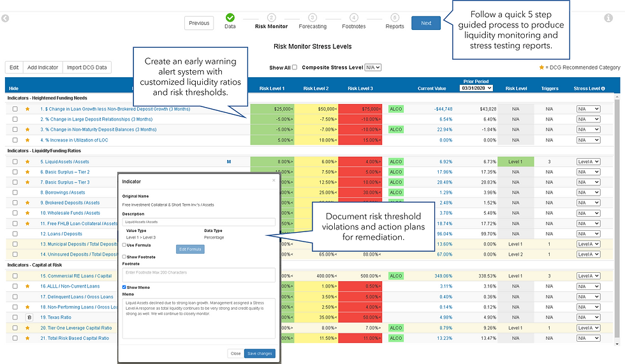Click green Risk Level 1 cell $25,000
Screen dimensions: 625x364
[x=272, y=109]
